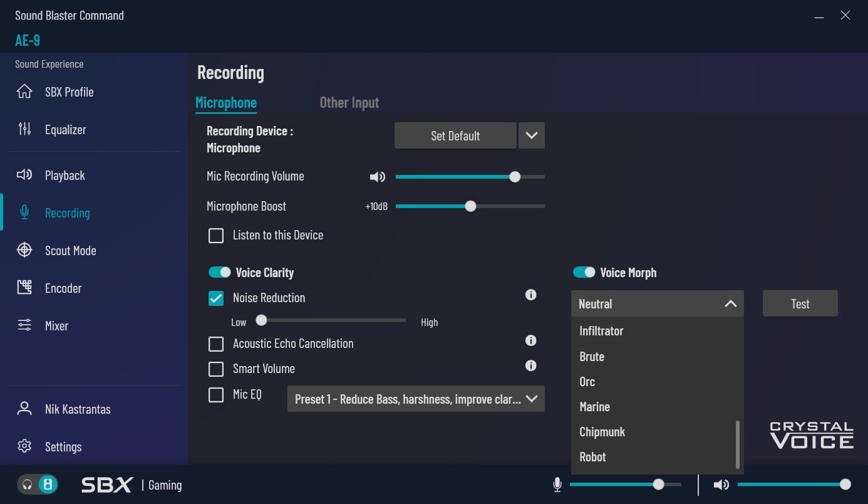Open the Mixer page
This screenshot has width=868, height=504.
pyautogui.click(x=56, y=326)
